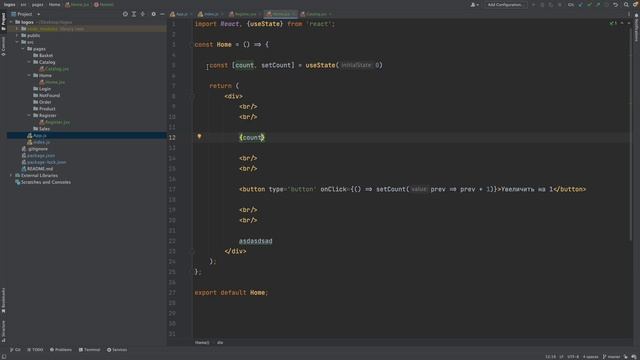
Task: Switch to the Register.jsx editor tab
Action: click(245, 14)
